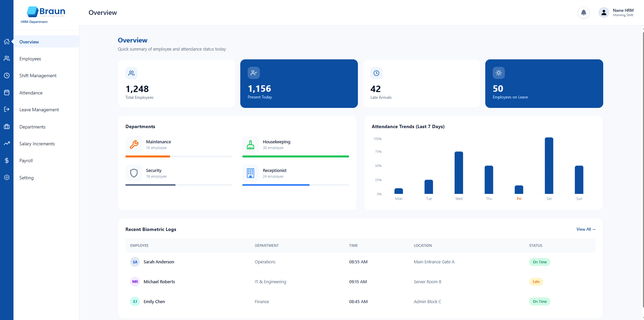Click the Setting gear icon in the sidebar
644x320 pixels.
[x=7, y=178]
